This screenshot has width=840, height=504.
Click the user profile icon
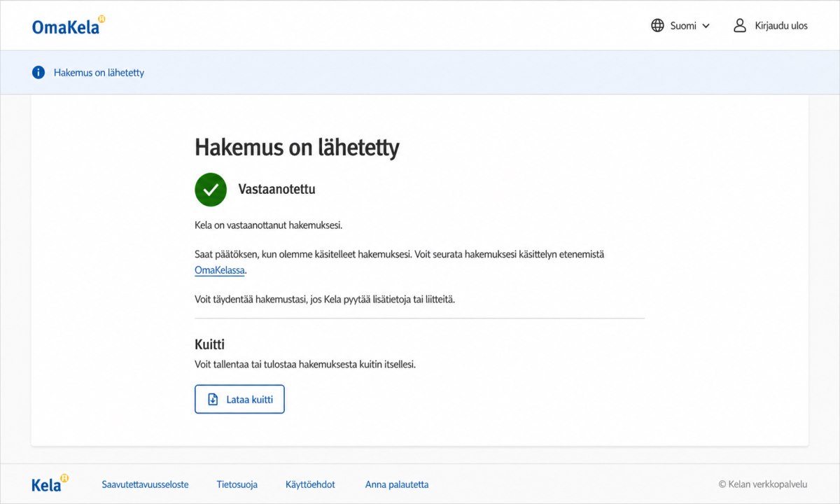(740, 26)
